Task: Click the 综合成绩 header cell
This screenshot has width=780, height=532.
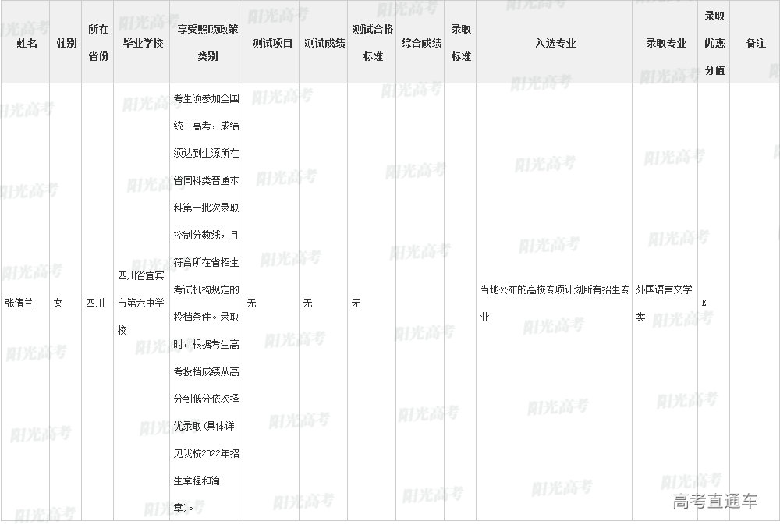Action: (421, 43)
